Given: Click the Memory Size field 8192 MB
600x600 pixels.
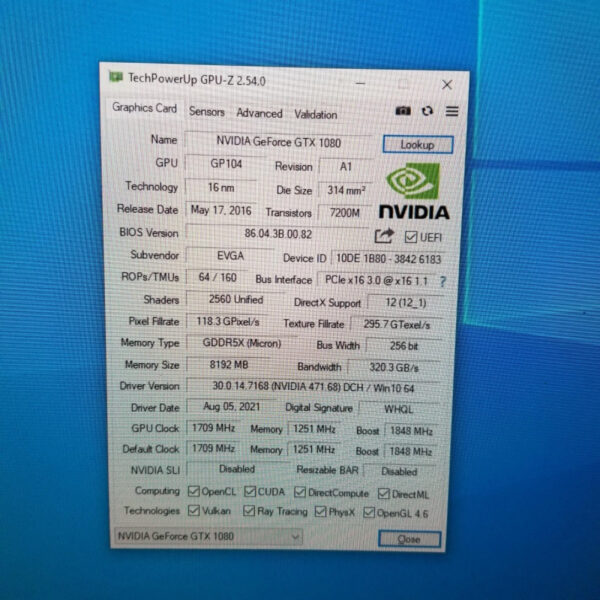Looking at the screenshot, I should click(x=229, y=365).
